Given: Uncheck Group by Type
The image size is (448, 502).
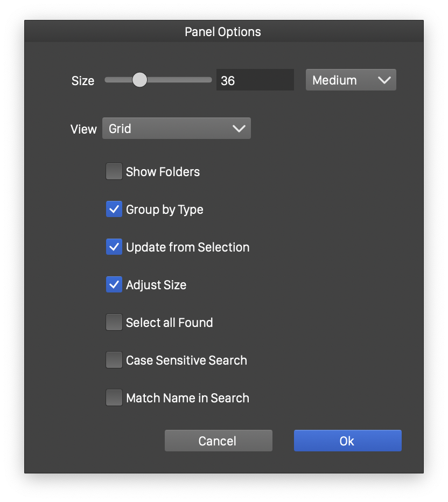Looking at the screenshot, I should pyautogui.click(x=114, y=210).
